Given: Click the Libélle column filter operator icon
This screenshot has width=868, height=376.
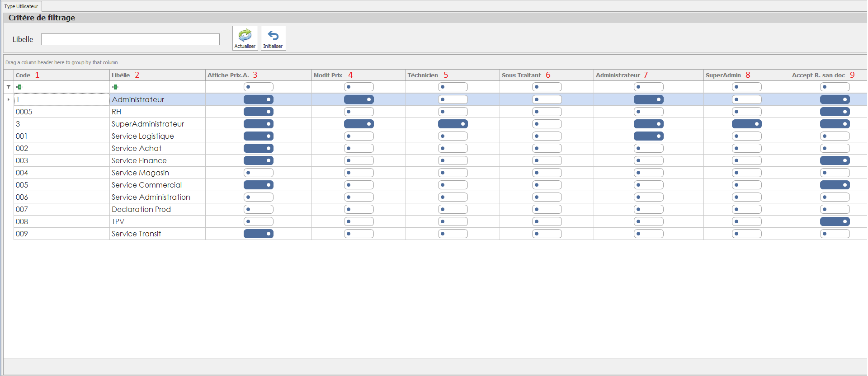Looking at the screenshot, I should [115, 87].
